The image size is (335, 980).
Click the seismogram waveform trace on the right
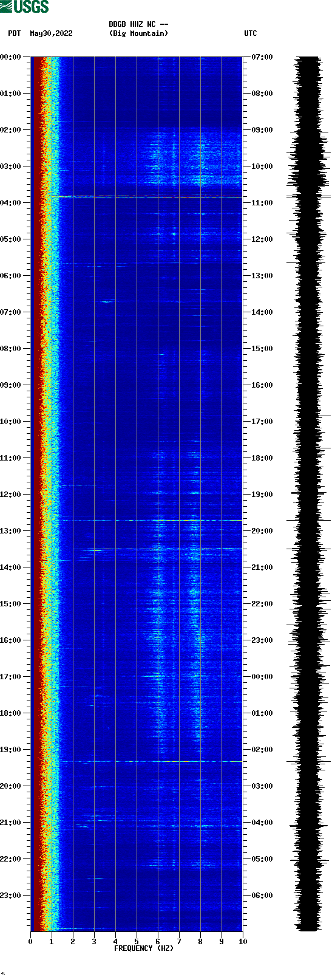309,494
